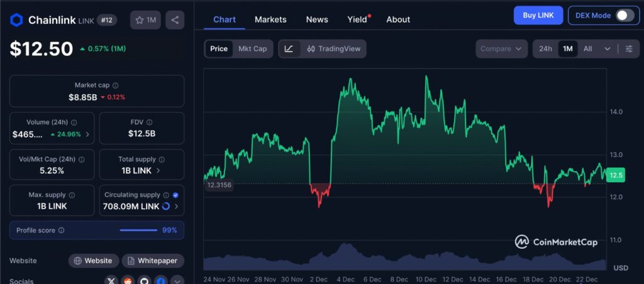This screenshot has width=644, height=284.
Task: Select the line chart view icon
Action: tap(289, 49)
